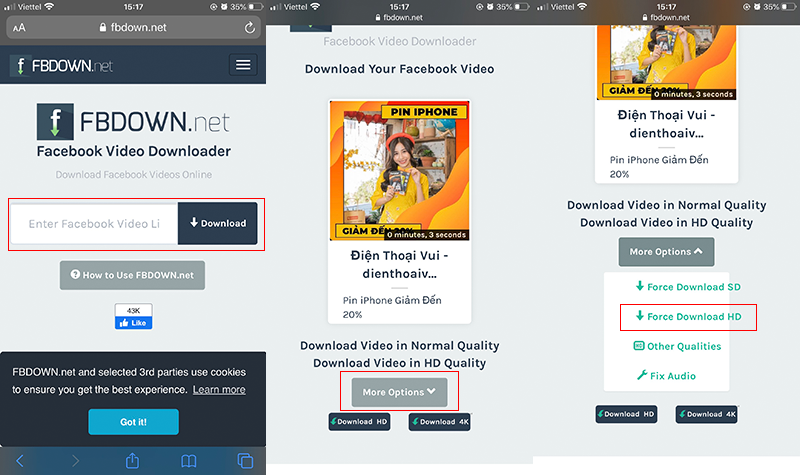Tap the fbdown.net address bar in left screen
This screenshot has height=475, width=800.
click(x=133, y=28)
